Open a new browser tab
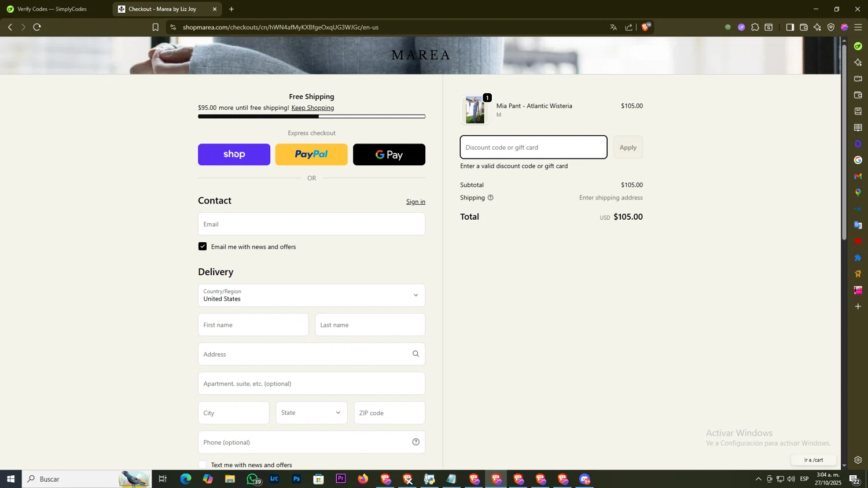 point(231,9)
